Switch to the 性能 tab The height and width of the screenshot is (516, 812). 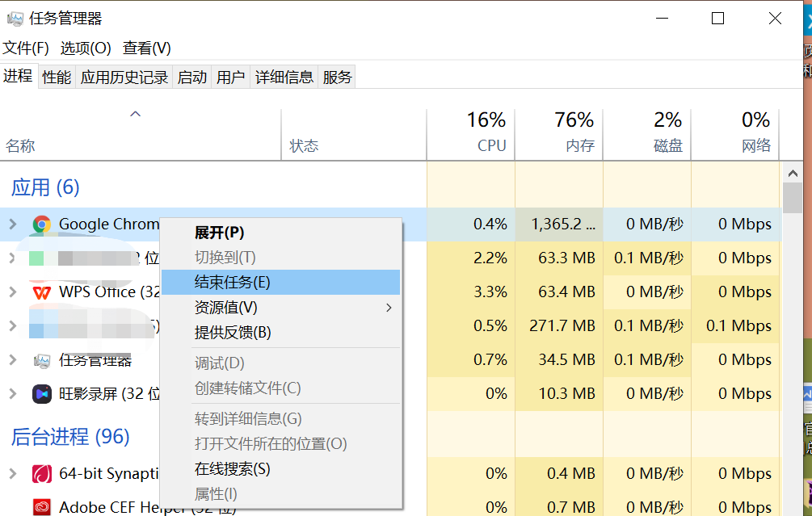point(57,77)
